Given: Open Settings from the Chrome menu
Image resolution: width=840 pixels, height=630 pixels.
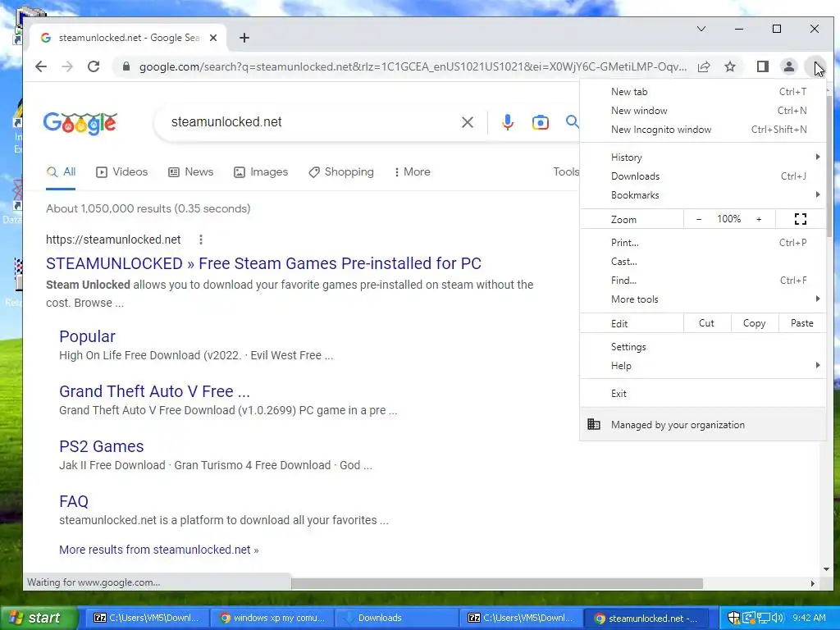Looking at the screenshot, I should point(703,347).
